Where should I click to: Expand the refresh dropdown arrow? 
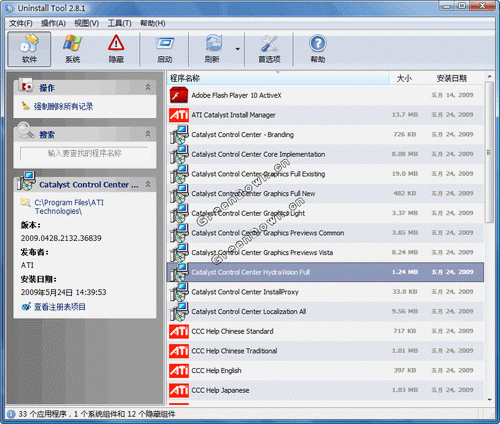tap(238, 49)
